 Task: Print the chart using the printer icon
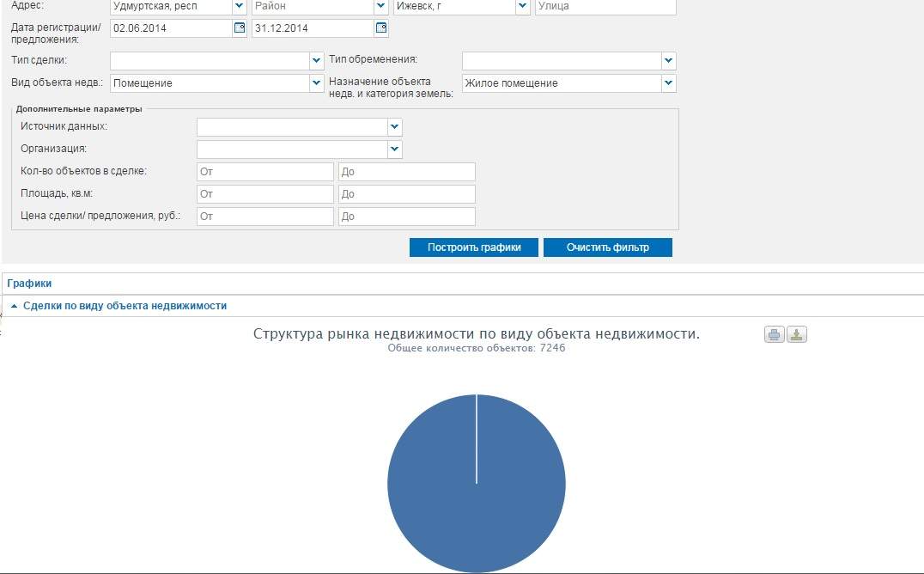point(775,334)
